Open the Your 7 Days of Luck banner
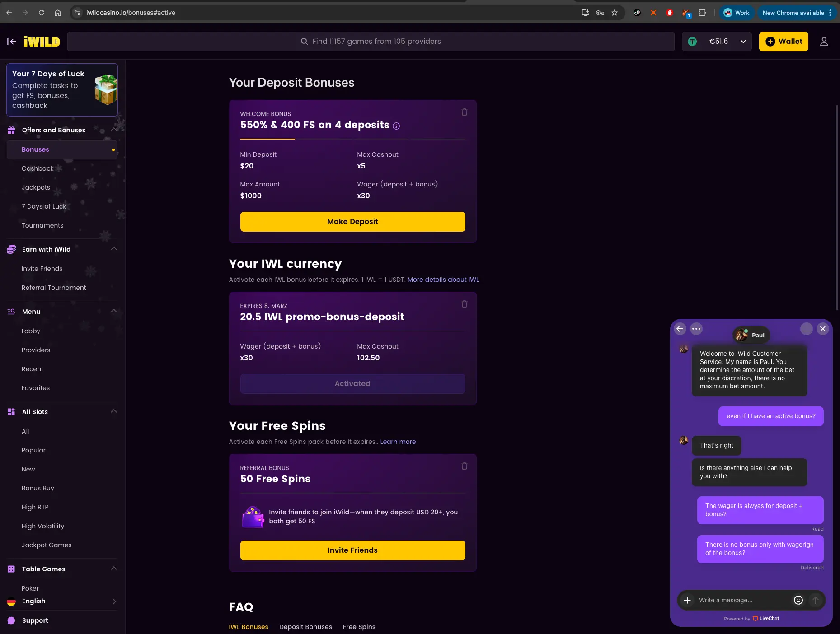This screenshot has height=634, width=840. 62,90
